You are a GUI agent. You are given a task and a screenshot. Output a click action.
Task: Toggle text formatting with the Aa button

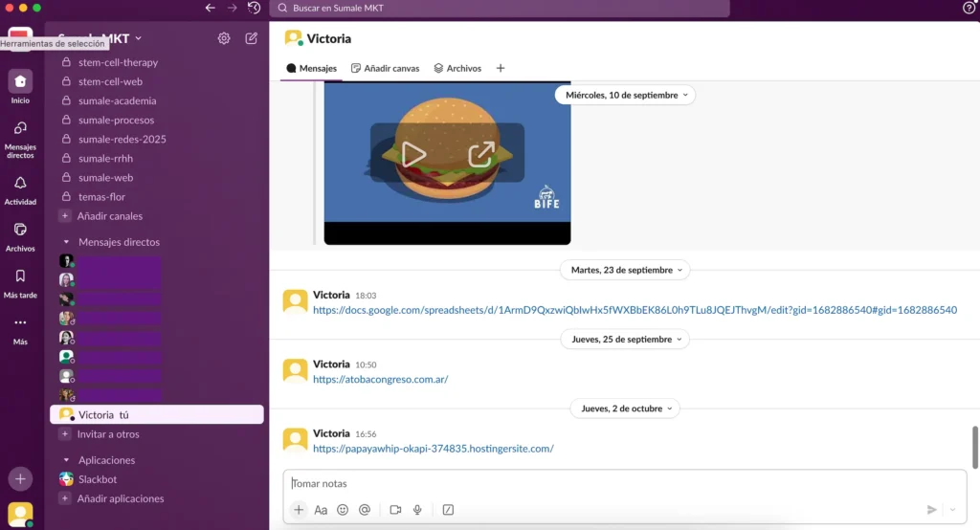321,510
